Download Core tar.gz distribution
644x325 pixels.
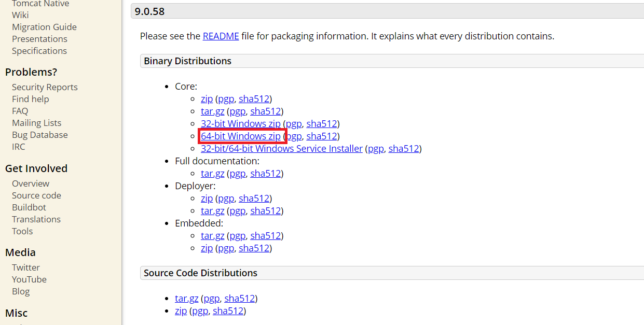212,111
